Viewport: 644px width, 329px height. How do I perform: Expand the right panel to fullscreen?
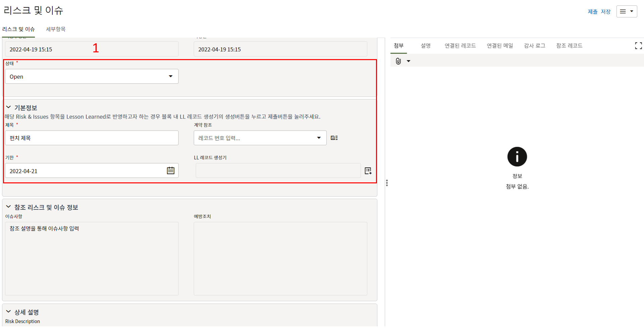coord(638,46)
